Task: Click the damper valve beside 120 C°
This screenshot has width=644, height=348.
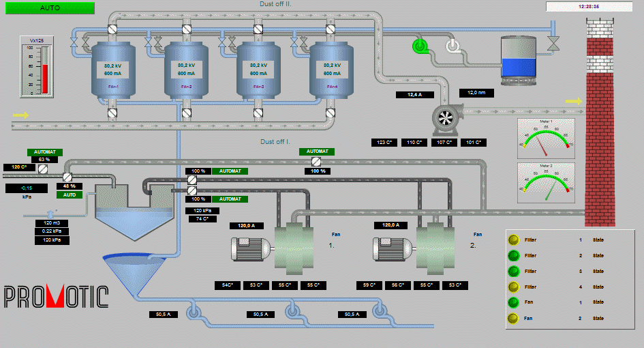Action: (x=42, y=168)
